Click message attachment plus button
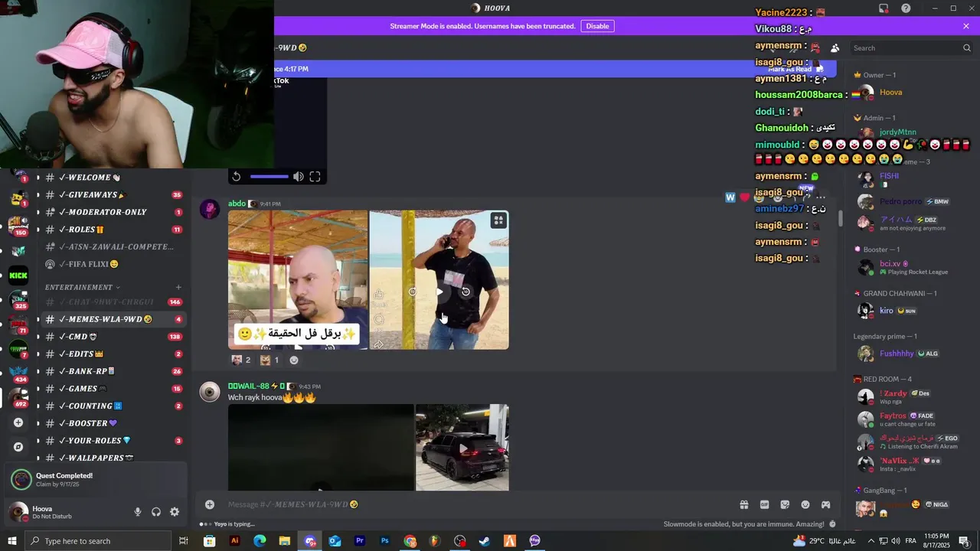The height and width of the screenshot is (551, 980). [x=210, y=504]
